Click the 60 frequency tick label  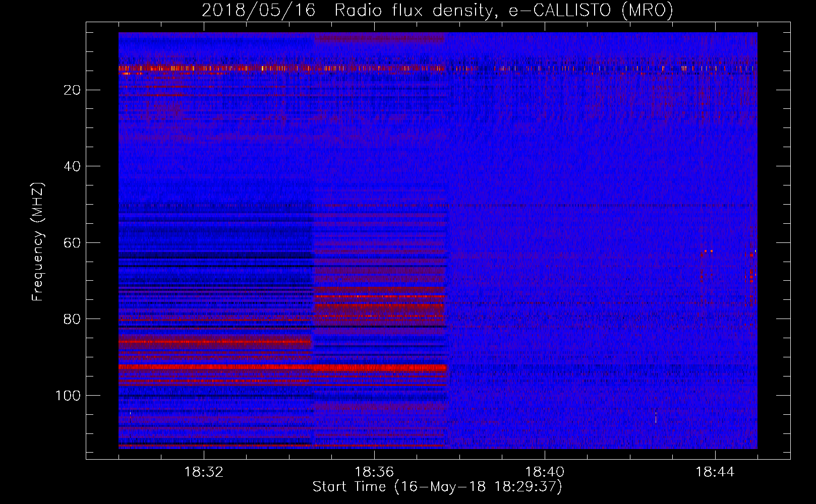click(73, 243)
